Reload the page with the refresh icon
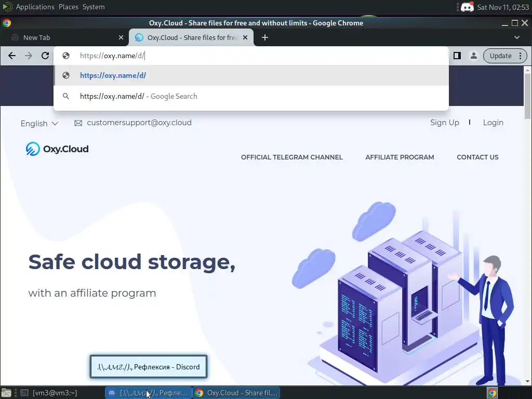Image resolution: width=532 pixels, height=399 pixels. tap(45, 56)
